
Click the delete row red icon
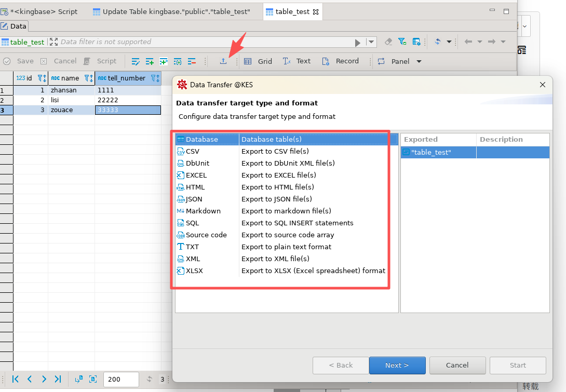coord(192,61)
